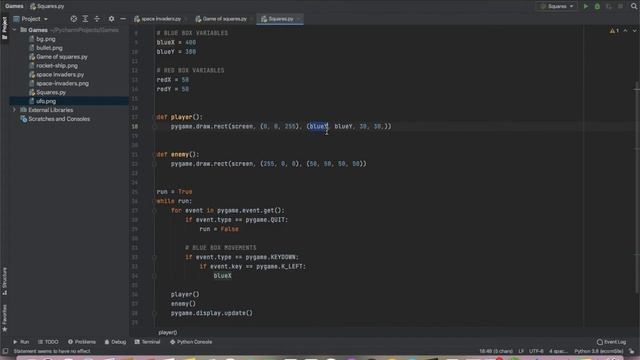Click the blueX text on line 34
This screenshot has width=640, height=360.
click(222, 276)
